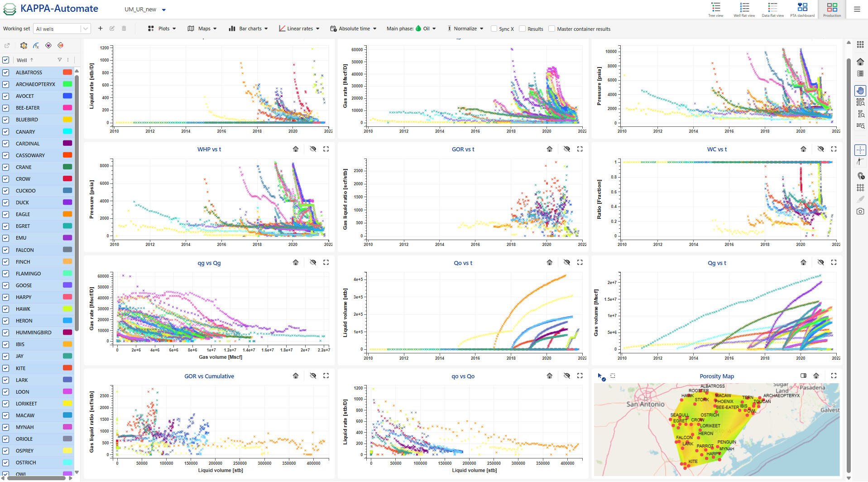This screenshot has height=482, width=868.
Task: Open the All wells working set dropdown
Action: [x=62, y=28]
